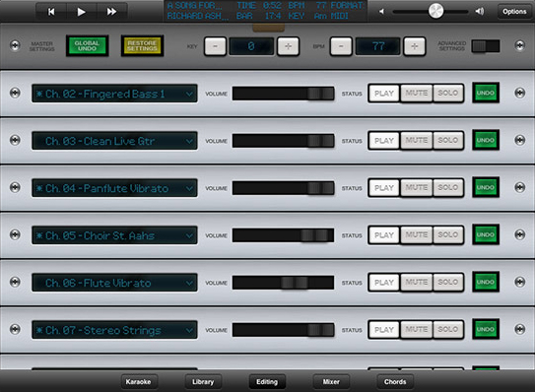Screen dimensions: 535x392
Task: Toggle the Advanced Settings switch
Action: click(486, 46)
